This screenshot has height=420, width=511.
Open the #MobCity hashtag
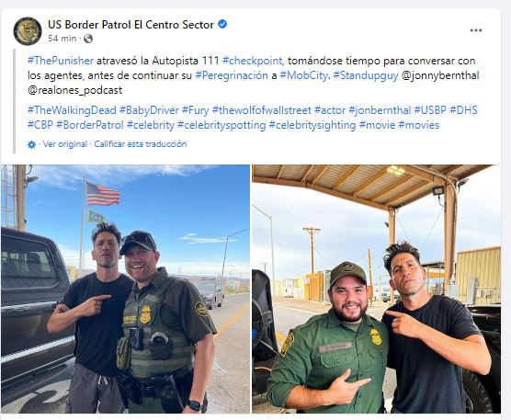[x=303, y=75]
